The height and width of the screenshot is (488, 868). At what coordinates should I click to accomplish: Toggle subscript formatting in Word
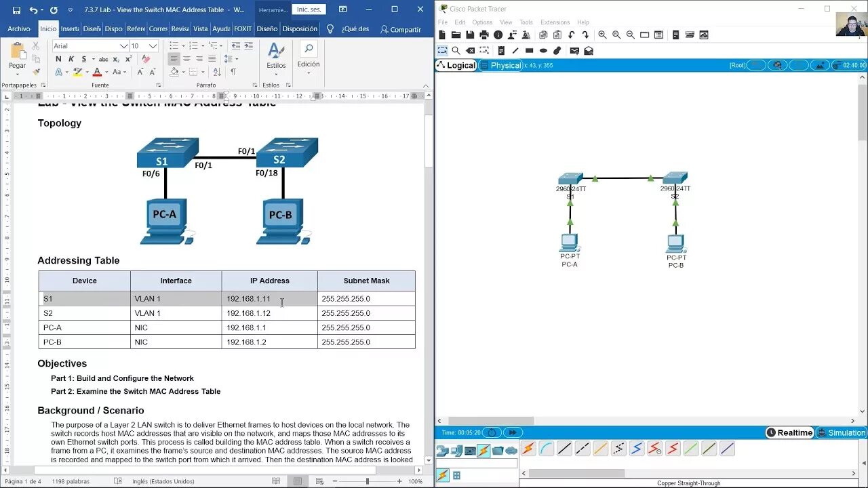point(116,59)
